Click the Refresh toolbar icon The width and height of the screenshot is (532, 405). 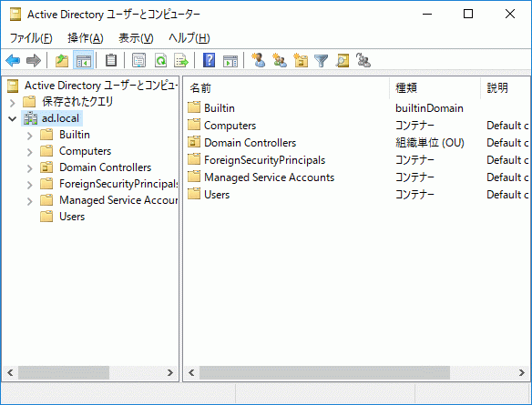(x=160, y=61)
